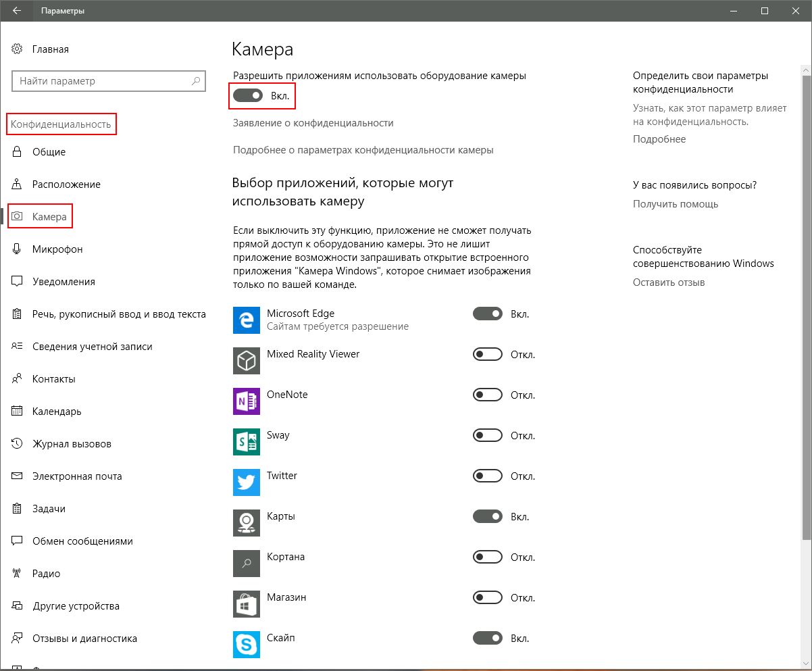Open Подробнее о параметрах конфиденциальности камеры link
The height and width of the screenshot is (671, 812).
point(363,150)
